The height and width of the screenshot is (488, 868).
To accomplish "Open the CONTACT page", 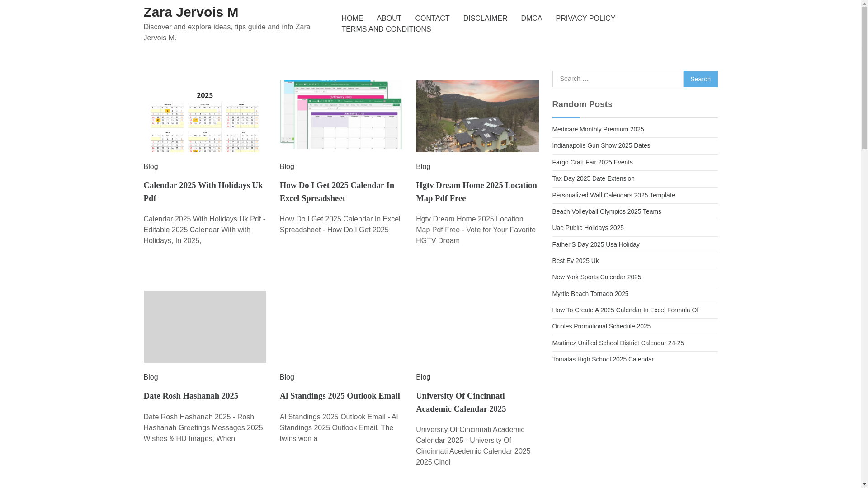I will click(432, 19).
